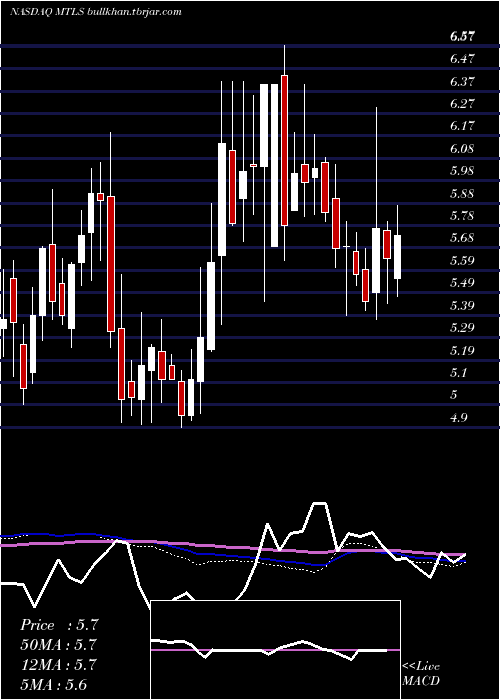
Task: Click the 6.17 price axis label
Action: tap(462, 126)
